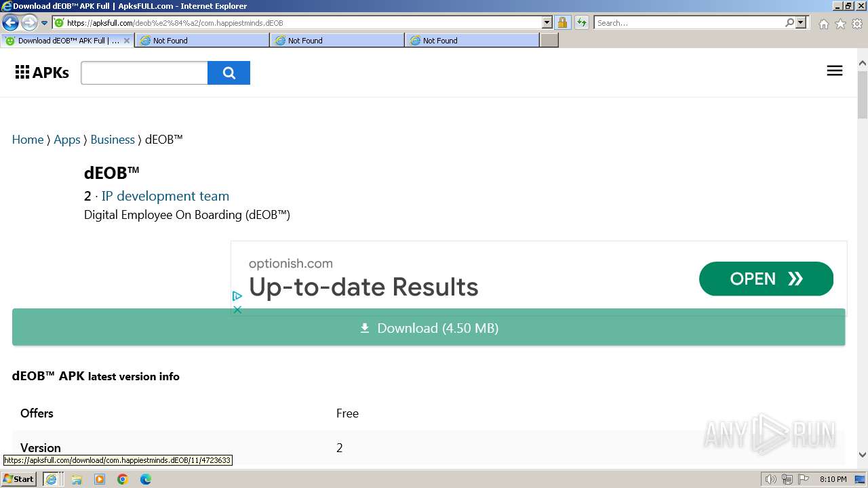Click the Up-to-date Results ad headline

coord(363,287)
